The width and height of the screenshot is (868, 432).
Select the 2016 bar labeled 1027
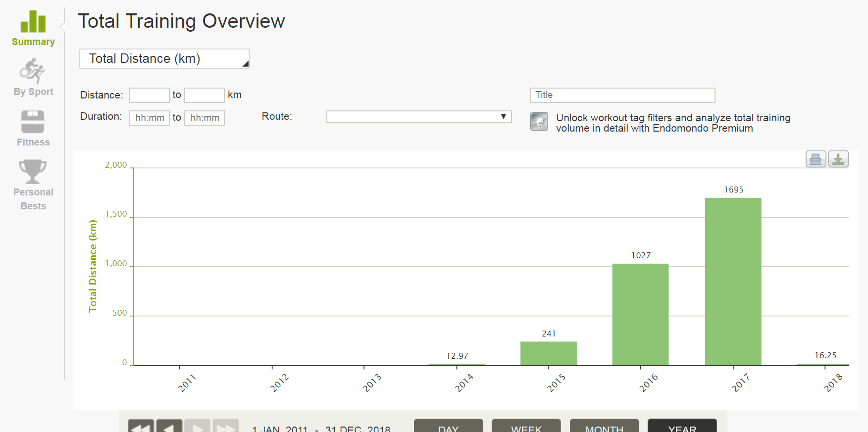click(x=641, y=315)
